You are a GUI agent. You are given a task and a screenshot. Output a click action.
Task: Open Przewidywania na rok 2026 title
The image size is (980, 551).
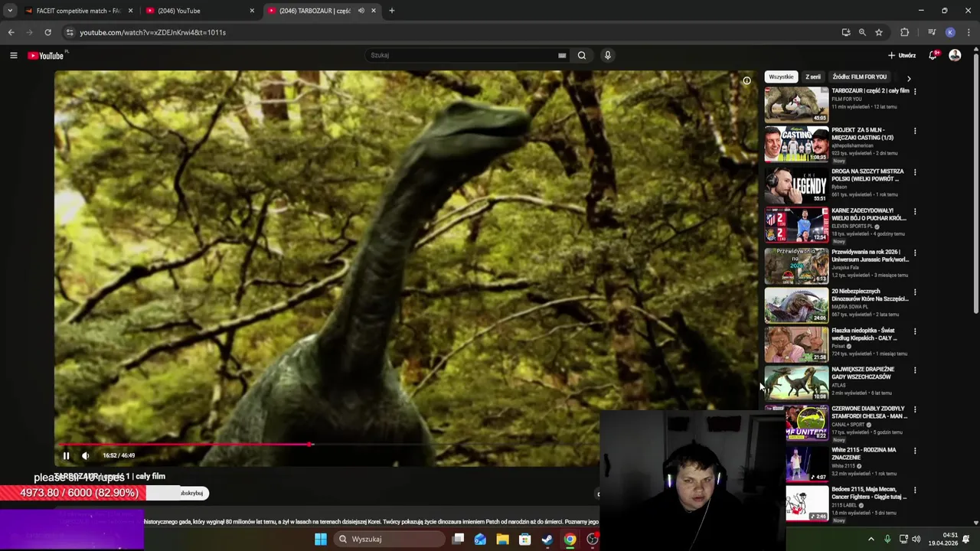870,256
